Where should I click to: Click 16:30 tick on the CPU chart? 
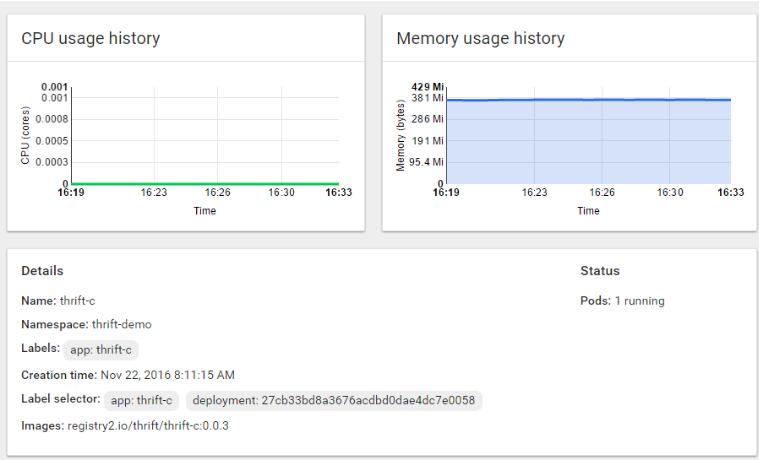point(282,194)
